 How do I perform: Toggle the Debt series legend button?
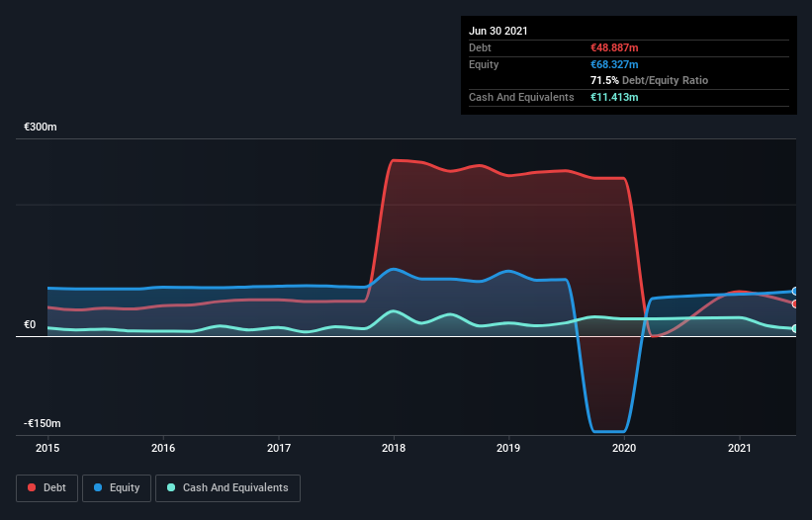click(46, 488)
